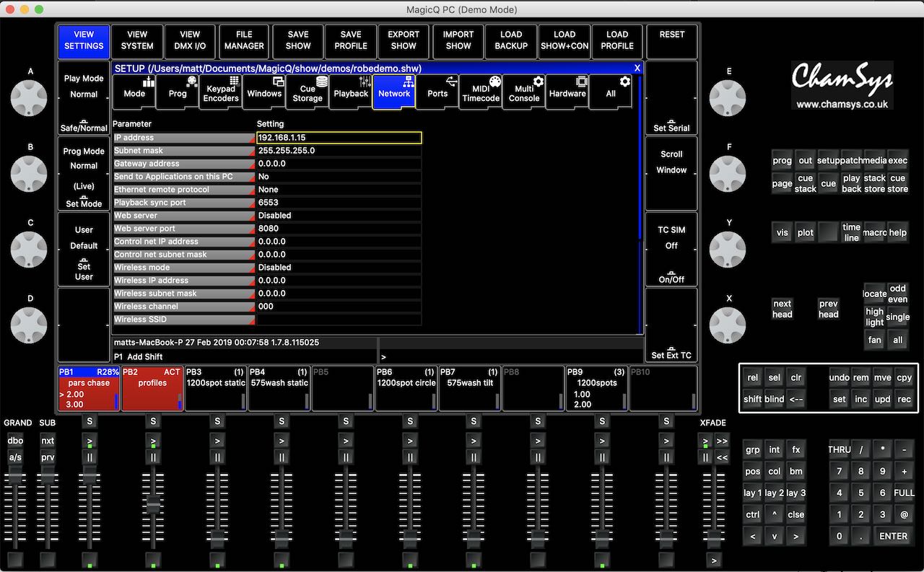924x572 pixels.
Task: Open the Mode settings tab
Action: pos(134,92)
